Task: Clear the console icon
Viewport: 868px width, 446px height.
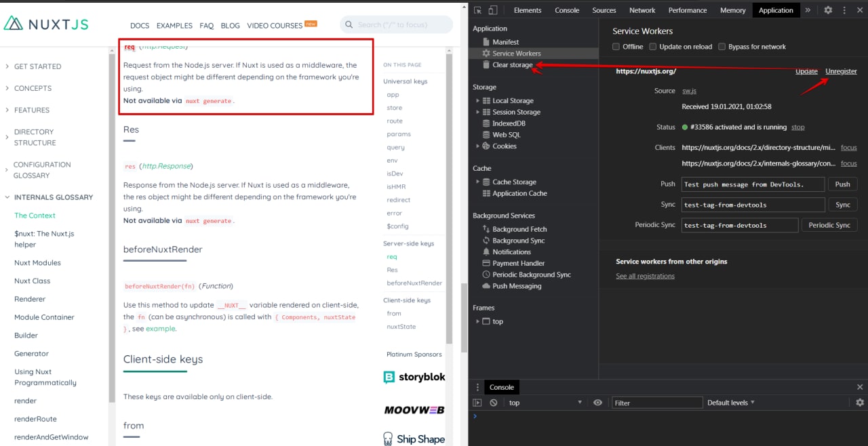Action: pos(494,403)
